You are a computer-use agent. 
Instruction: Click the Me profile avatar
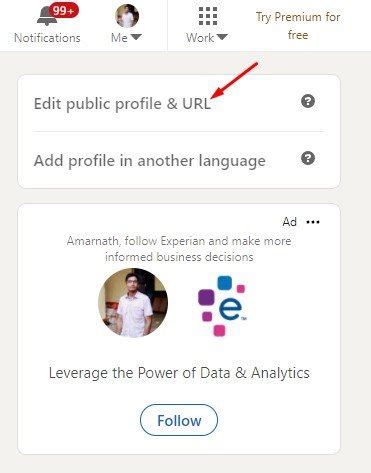click(127, 16)
